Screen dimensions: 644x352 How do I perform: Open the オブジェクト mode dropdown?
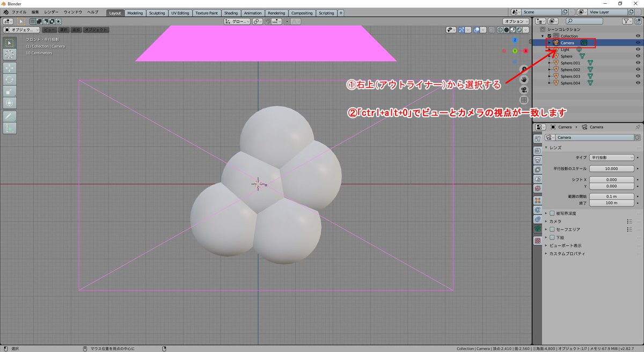click(x=22, y=30)
